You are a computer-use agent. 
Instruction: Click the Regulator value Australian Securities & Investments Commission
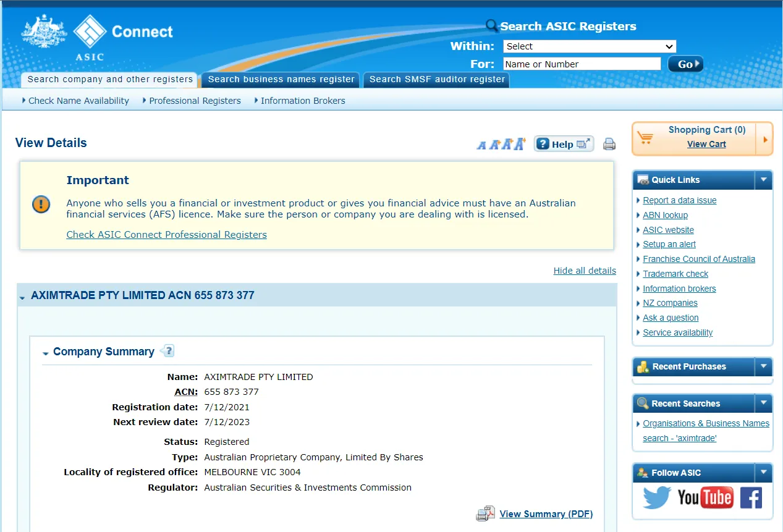tap(308, 488)
